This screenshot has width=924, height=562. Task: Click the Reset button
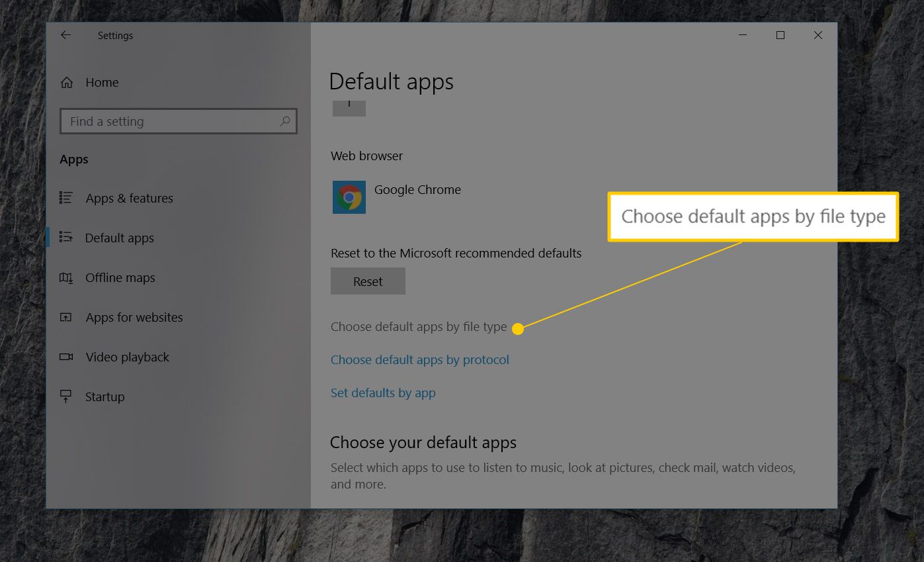pos(368,281)
